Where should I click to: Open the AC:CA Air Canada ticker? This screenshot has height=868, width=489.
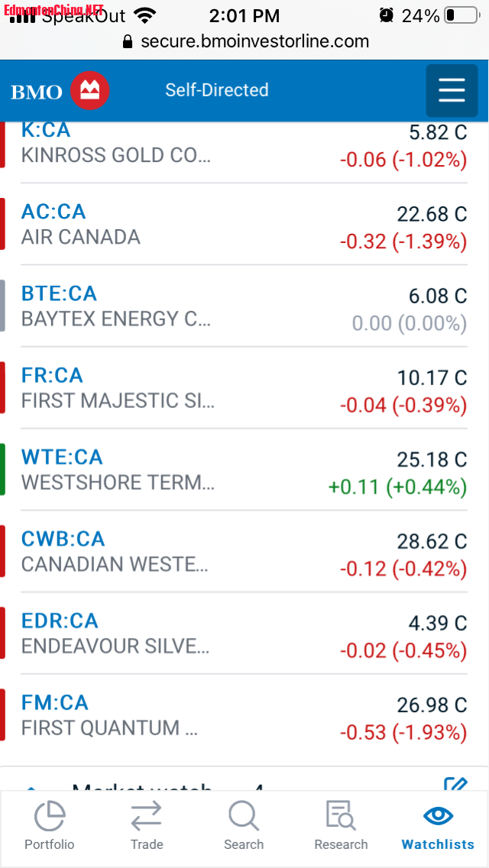point(53,212)
